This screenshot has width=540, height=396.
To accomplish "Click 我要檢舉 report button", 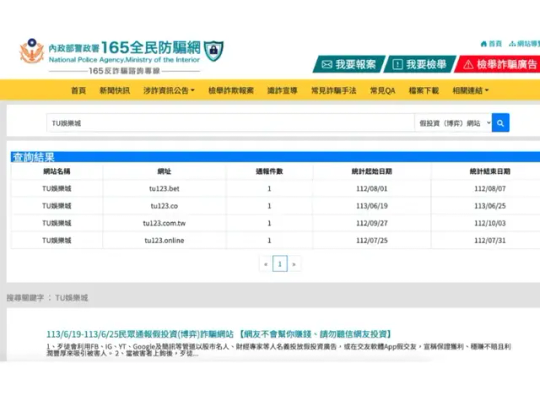I will tap(419, 64).
